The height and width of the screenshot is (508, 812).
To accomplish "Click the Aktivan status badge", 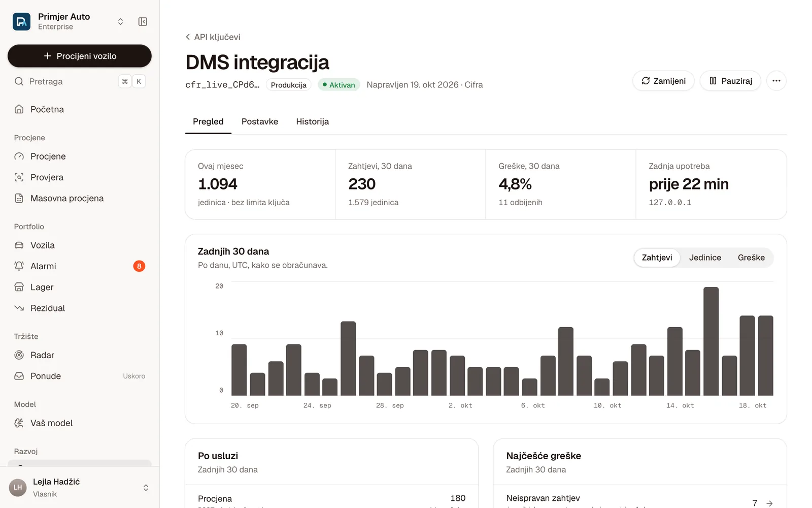I will coord(339,85).
